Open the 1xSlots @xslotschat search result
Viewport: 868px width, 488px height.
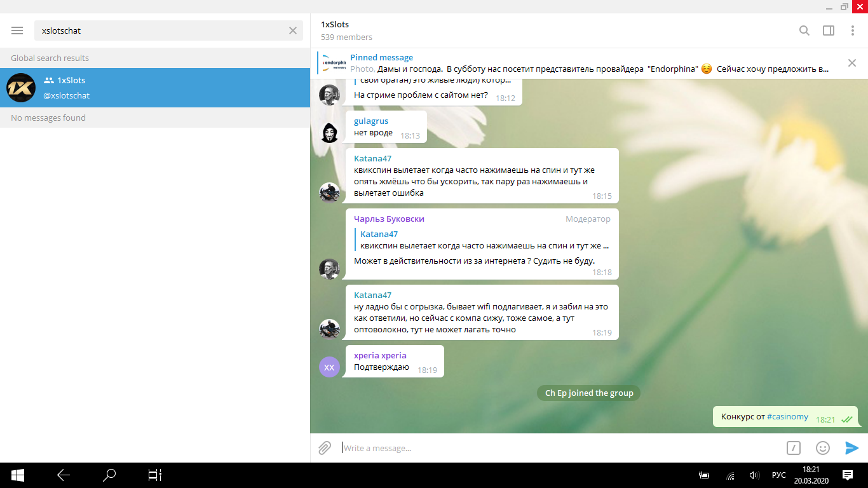[x=155, y=88]
